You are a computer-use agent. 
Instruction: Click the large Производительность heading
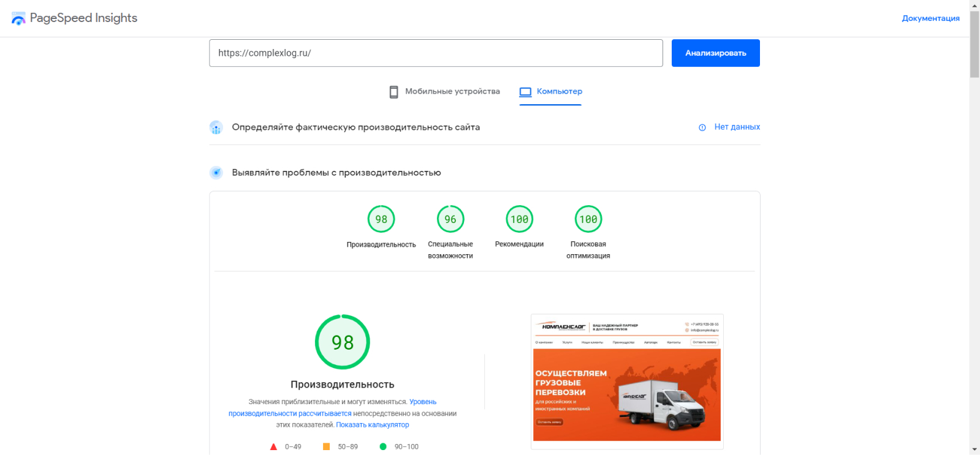[343, 385]
